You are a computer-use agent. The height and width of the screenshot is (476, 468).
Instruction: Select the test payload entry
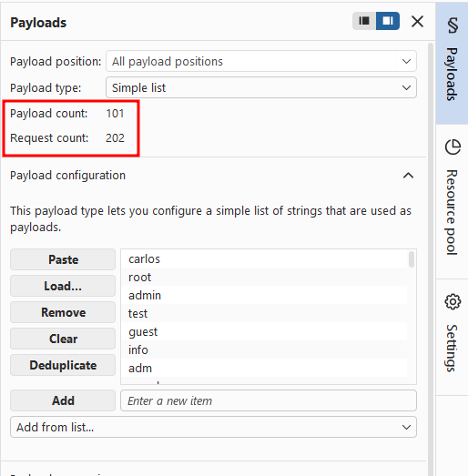coord(264,313)
